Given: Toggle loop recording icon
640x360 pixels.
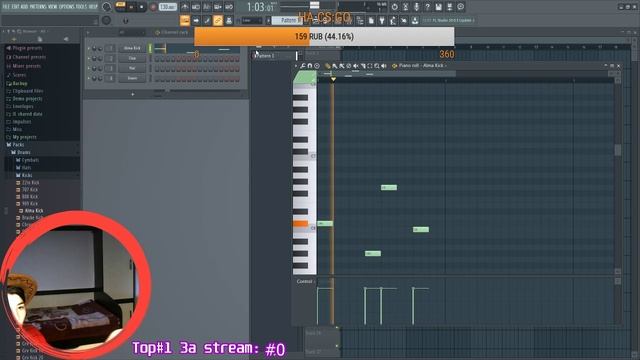Looking at the screenshot, I should 229,7.
